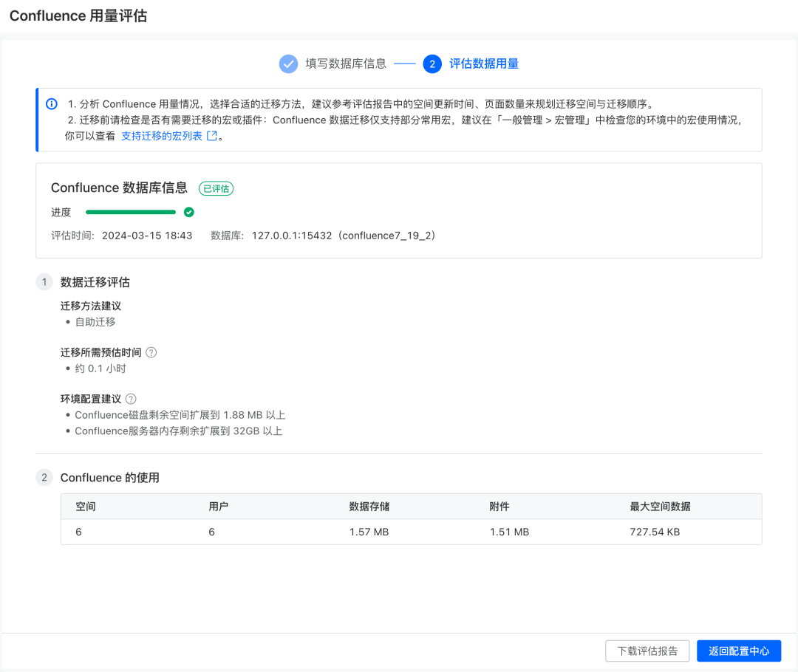798x672 pixels.
Task: Select the 评估数据用量 step
Action: pos(484,64)
